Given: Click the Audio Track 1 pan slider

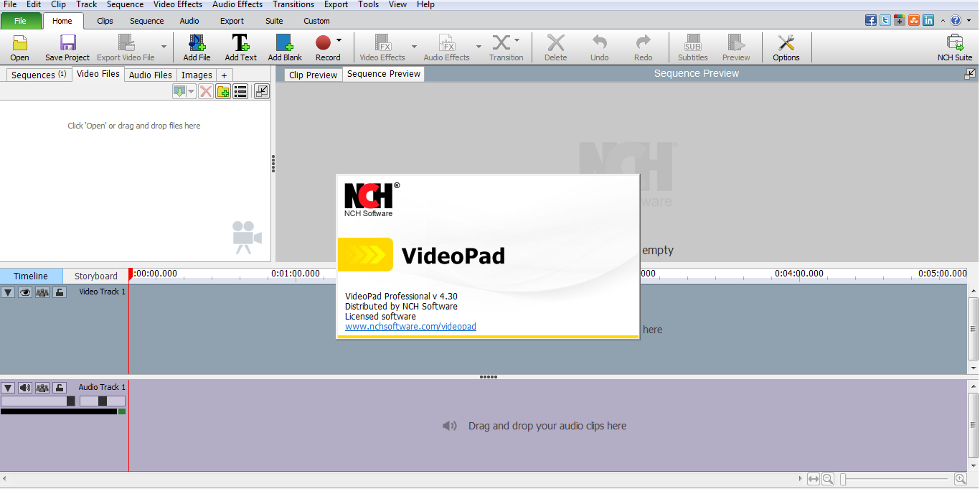Looking at the screenshot, I should coord(103,401).
